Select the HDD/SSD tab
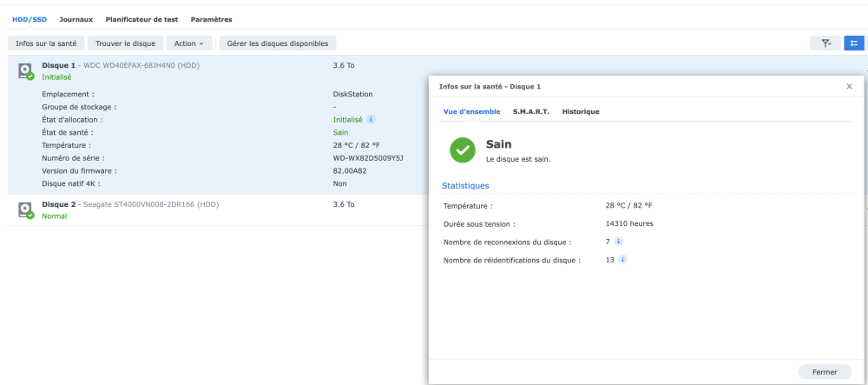868x385 pixels. [30, 19]
